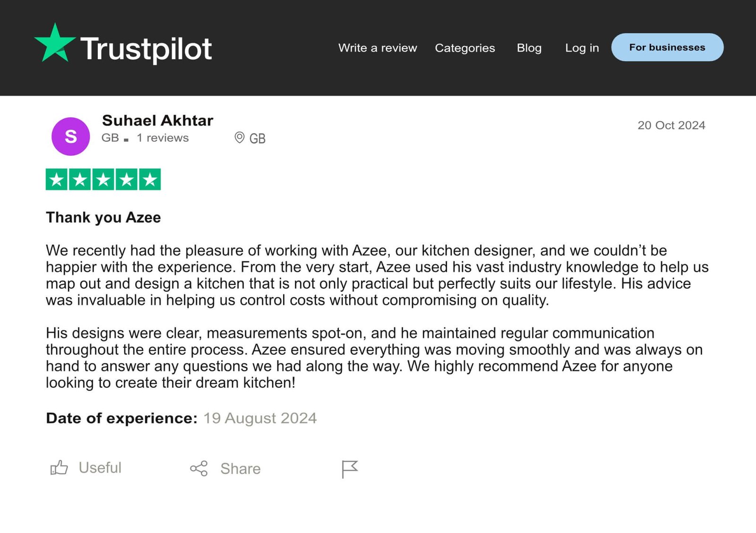Open the Write a review page
Screen dimensions: 756x533
click(x=378, y=48)
